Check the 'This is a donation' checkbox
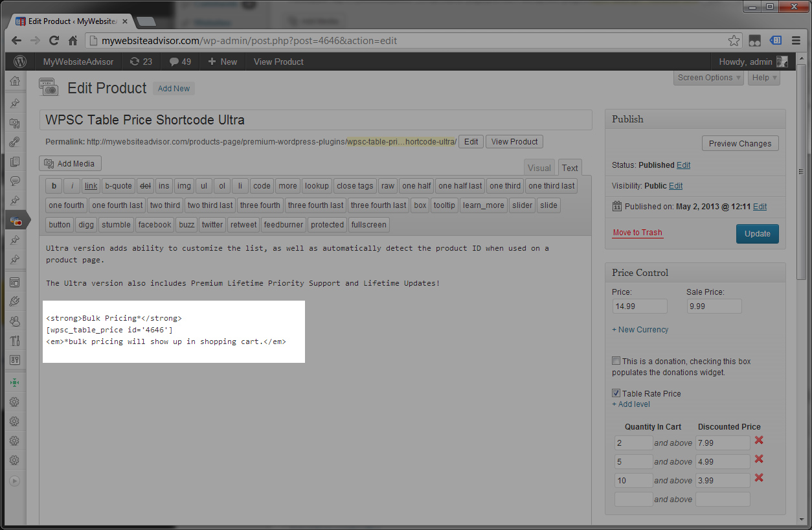This screenshot has height=530, width=812. [616, 361]
